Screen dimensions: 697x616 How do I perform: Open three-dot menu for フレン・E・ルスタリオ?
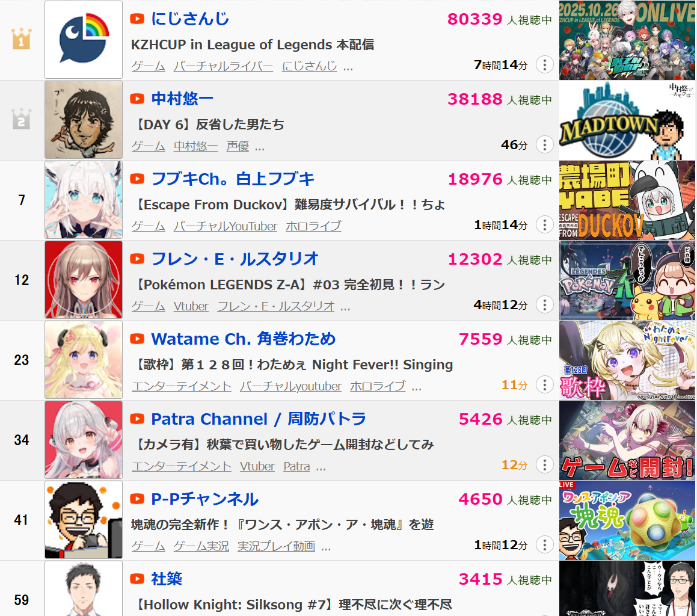tap(544, 305)
